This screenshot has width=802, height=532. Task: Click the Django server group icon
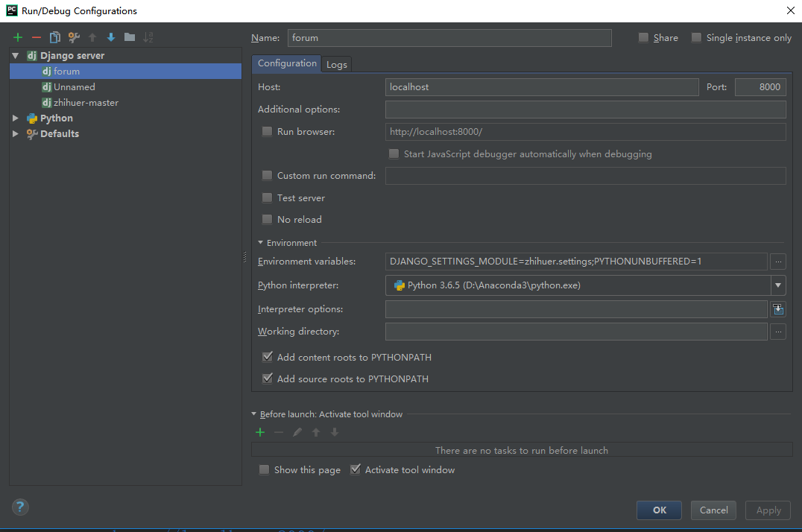click(32, 55)
